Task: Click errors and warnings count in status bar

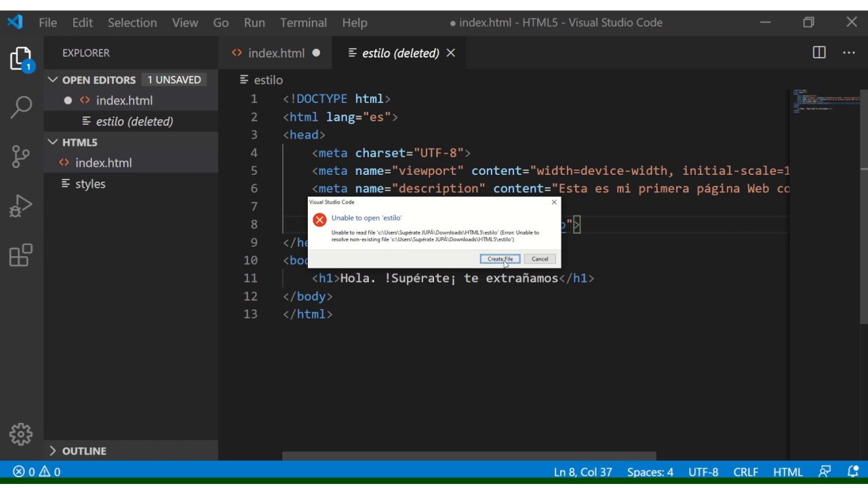Action: point(37,472)
